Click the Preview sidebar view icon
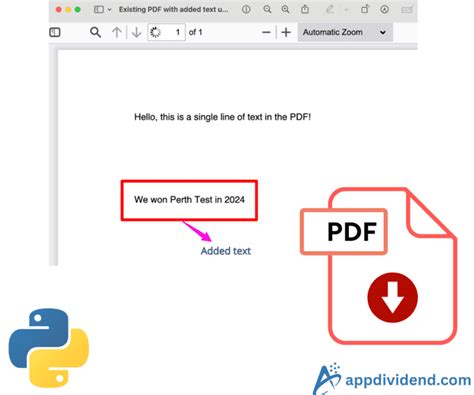Image resolution: width=474 pixels, height=395 pixels. (x=99, y=9)
